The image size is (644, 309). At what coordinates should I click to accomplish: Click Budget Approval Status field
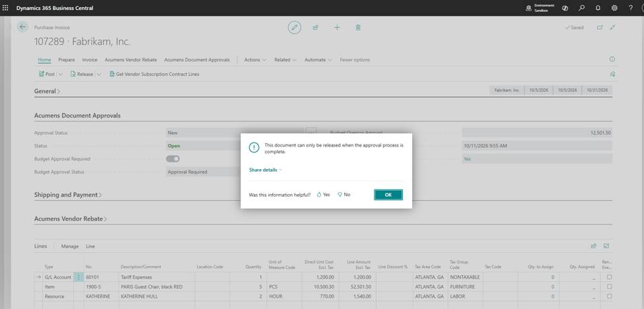(203, 172)
